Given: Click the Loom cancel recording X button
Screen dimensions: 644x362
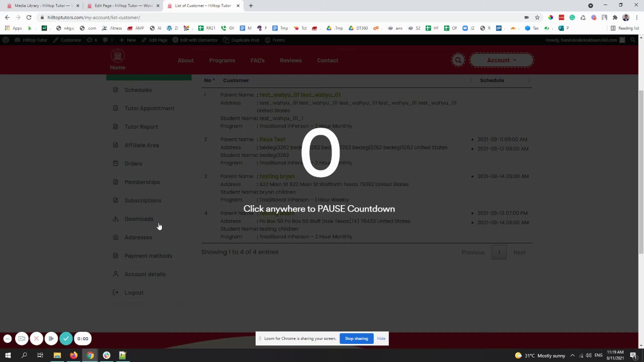Looking at the screenshot, I should click(x=36, y=339).
